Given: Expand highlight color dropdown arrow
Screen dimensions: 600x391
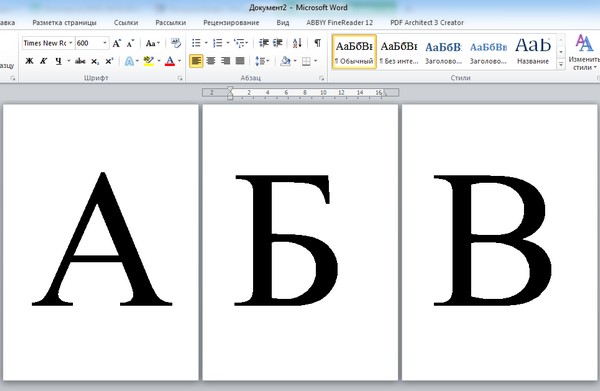Looking at the screenshot, I should pos(159,61).
